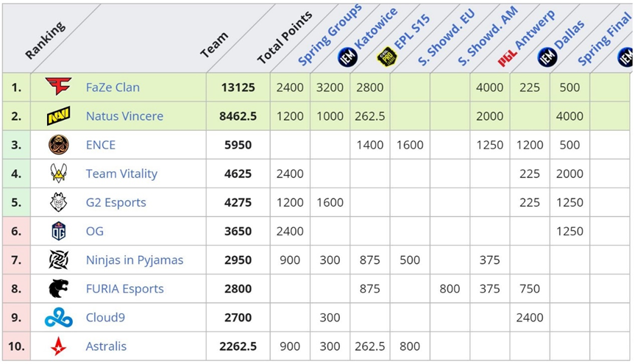This screenshot has width=635, height=364.
Task: Click ENCE's 1600 S. Showd. EU points
Action: (410, 145)
